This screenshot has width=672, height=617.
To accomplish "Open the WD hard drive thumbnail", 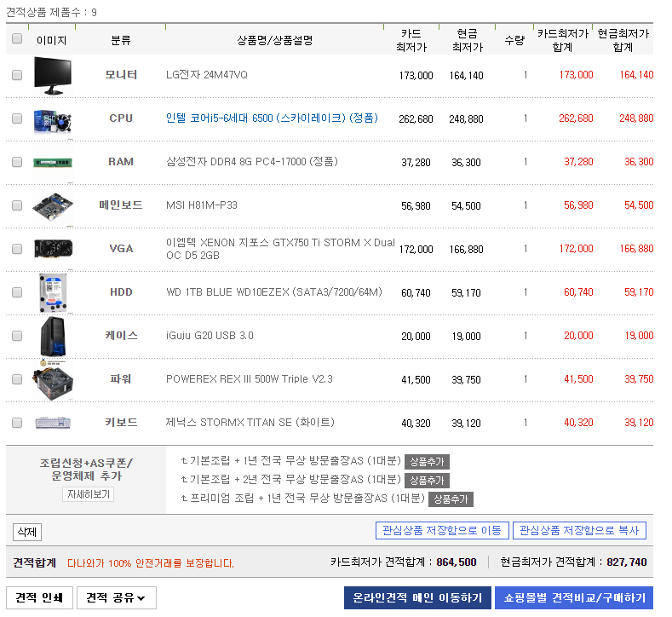I will [x=53, y=293].
